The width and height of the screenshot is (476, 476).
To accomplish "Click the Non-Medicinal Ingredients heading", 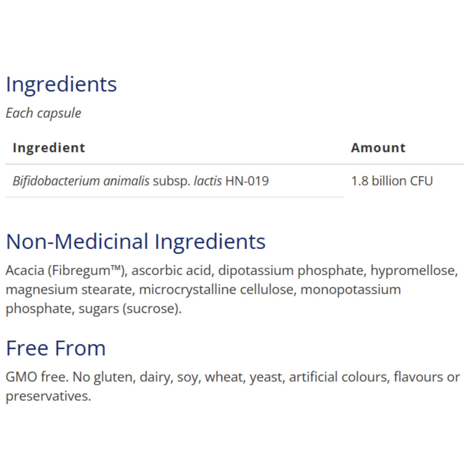I will pyautogui.click(x=136, y=242).
